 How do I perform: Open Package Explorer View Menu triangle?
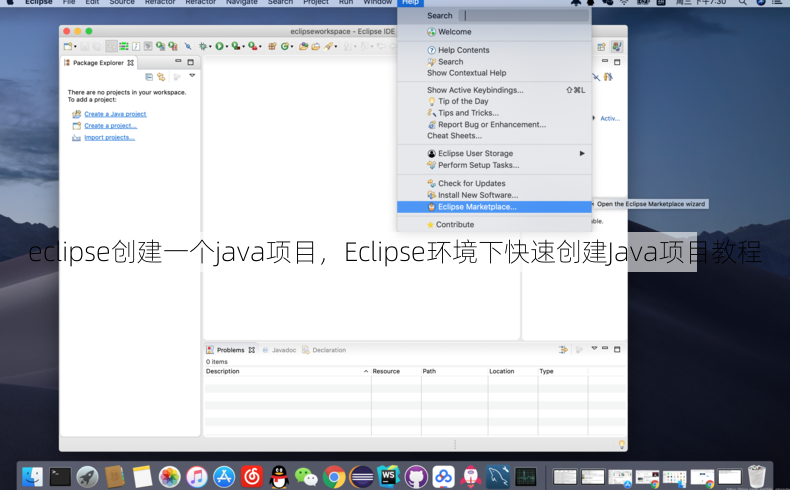[x=192, y=76]
